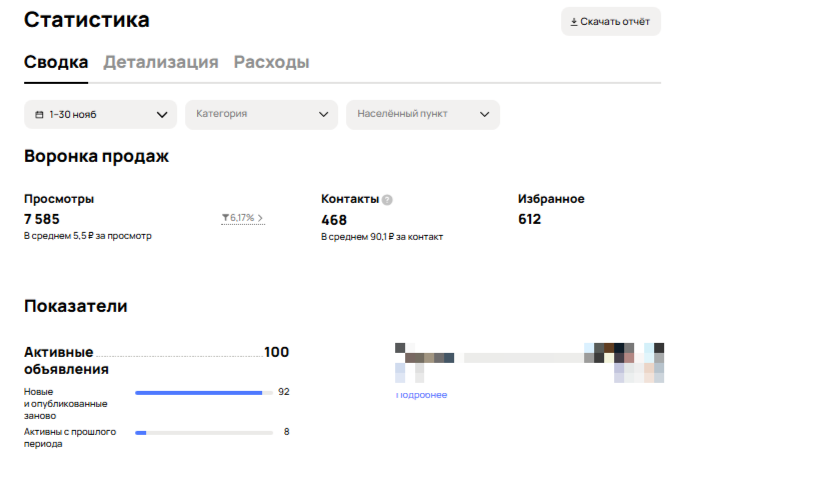
Task: Click the calendar icon in the date filter
Action: [39, 115]
